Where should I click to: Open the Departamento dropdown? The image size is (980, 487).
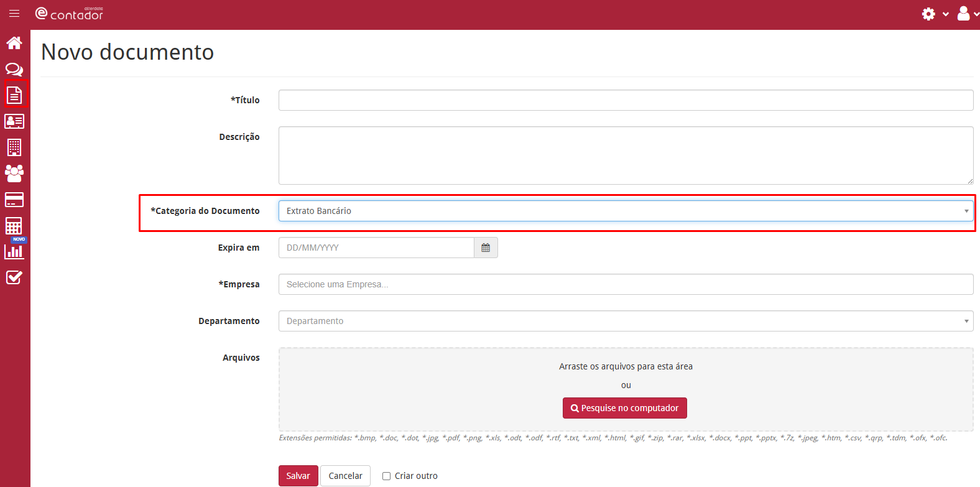pyautogui.click(x=626, y=321)
